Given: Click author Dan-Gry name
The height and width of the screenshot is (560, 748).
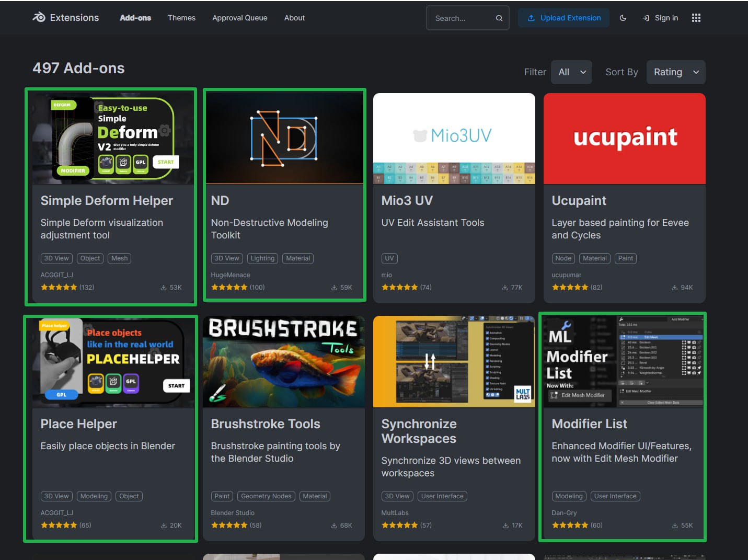Looking at the screenshot, I should tap(565, 513).
